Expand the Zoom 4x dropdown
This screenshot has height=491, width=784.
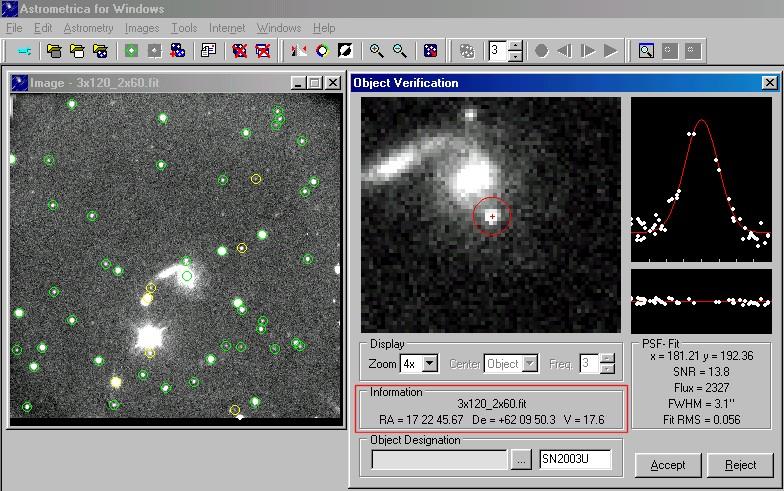click(x=430, y=364)
